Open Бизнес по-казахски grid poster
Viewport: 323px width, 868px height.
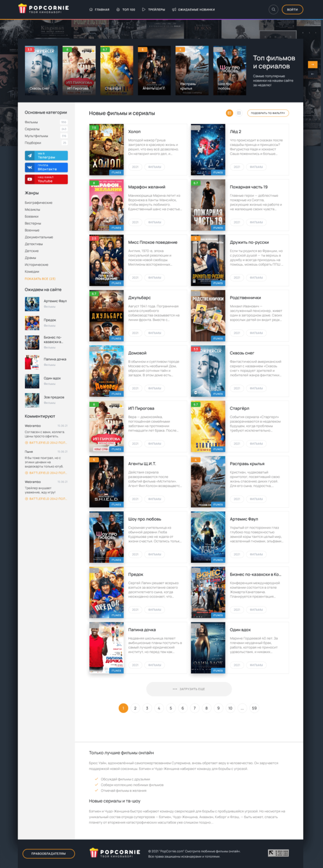pos(208,593)
